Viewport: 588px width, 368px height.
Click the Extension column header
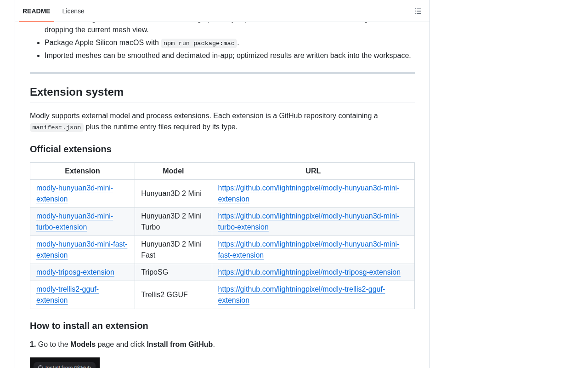(82, 171)
